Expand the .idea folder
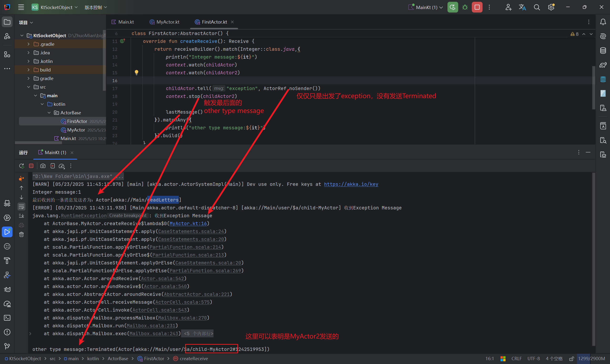The width and height of the screenshot is (610, 364). coord(28,53)
